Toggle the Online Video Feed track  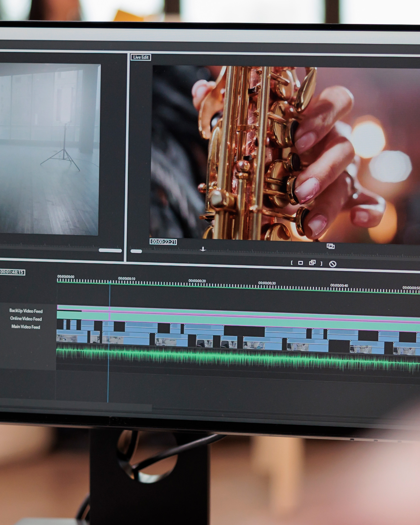click(x=26, y=319)
